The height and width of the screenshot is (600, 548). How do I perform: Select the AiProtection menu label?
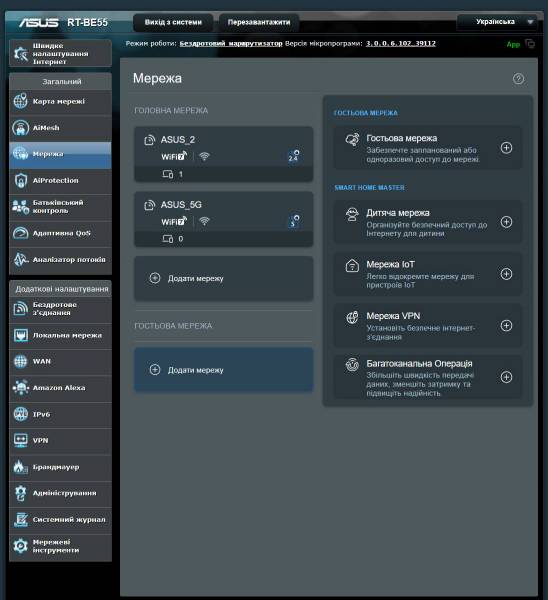click(x=55, y=180)
